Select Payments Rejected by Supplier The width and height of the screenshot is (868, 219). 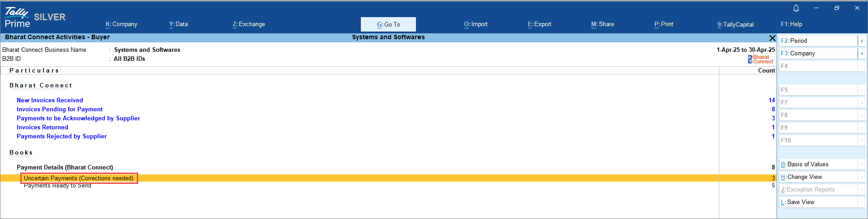pyautogui.click(x=61, y=137)
